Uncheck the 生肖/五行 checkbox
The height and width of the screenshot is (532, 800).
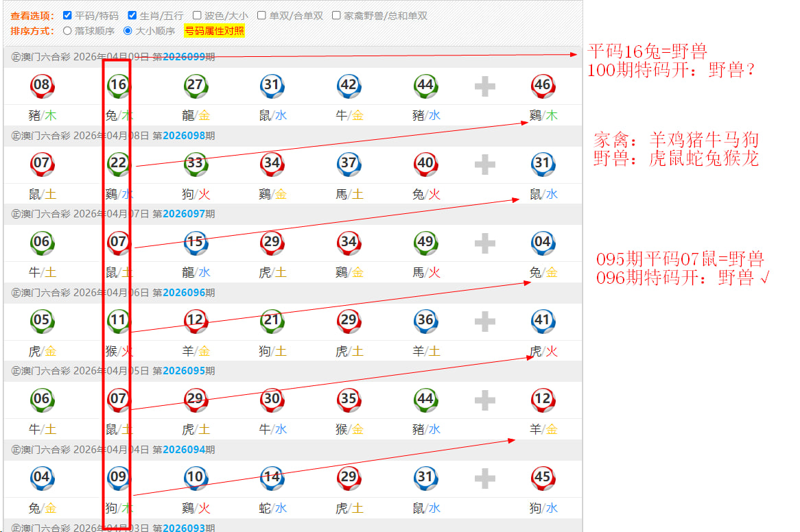tap(132, 15)
